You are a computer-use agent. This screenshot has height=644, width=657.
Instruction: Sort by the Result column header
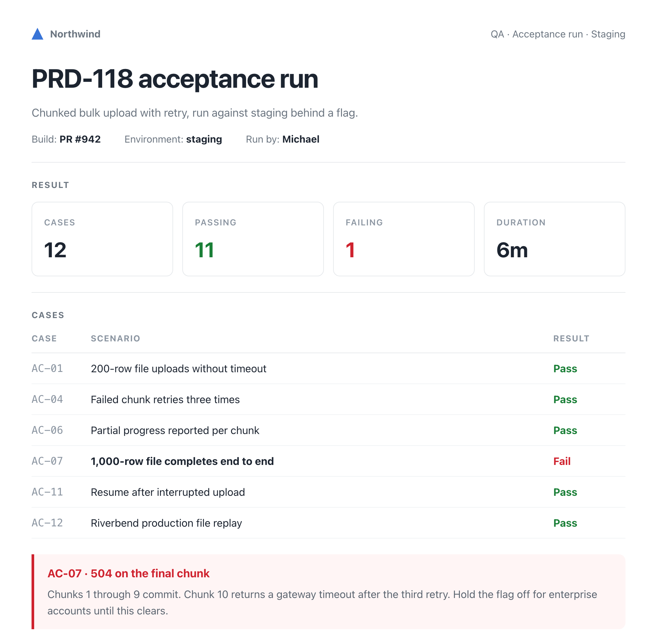click(571, 338)
